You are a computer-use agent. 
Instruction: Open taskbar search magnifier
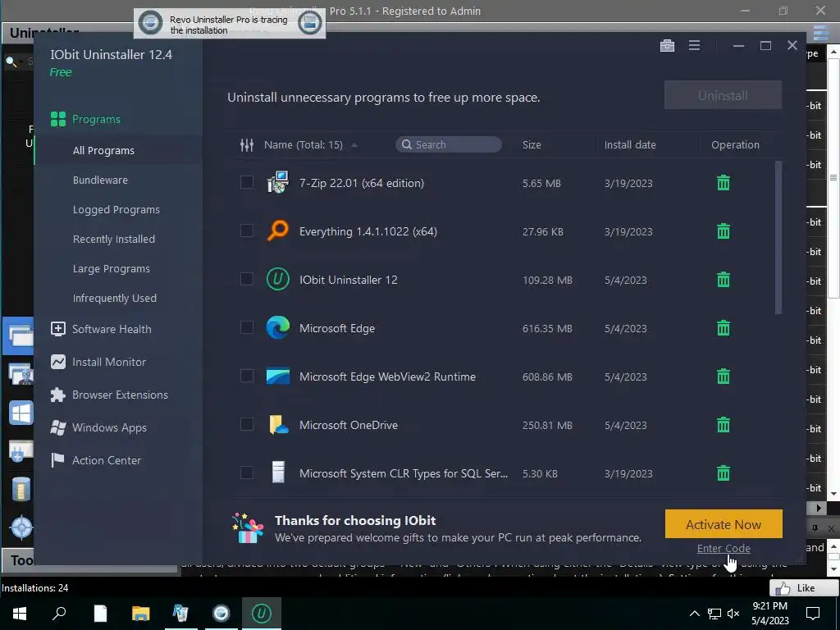tap(59, 613)
